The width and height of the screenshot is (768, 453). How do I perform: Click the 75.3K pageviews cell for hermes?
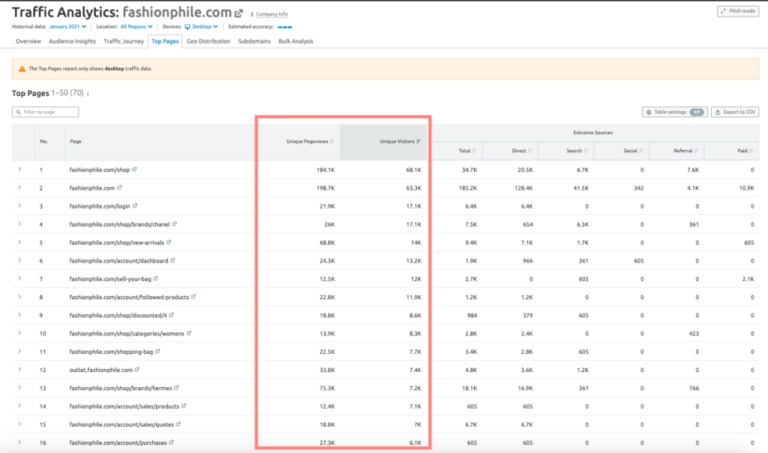click(327, 388)
